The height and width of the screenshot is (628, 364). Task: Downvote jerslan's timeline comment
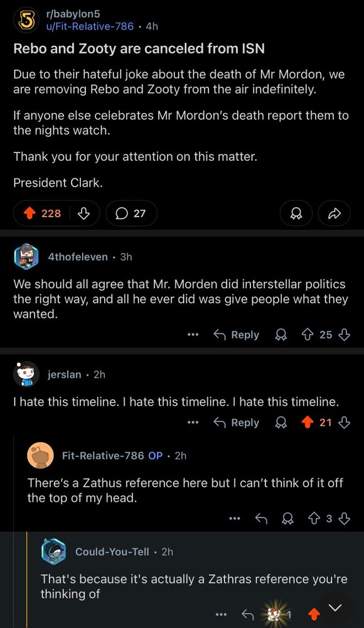[x=344, y=422]
